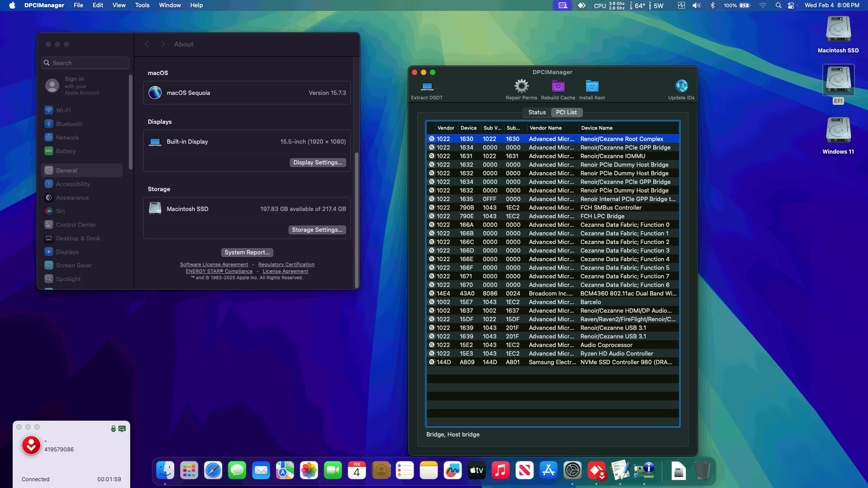Screen dimensions: 868x488
Task: Select the Barcelo device row
Action: click(x=552, y=302)
